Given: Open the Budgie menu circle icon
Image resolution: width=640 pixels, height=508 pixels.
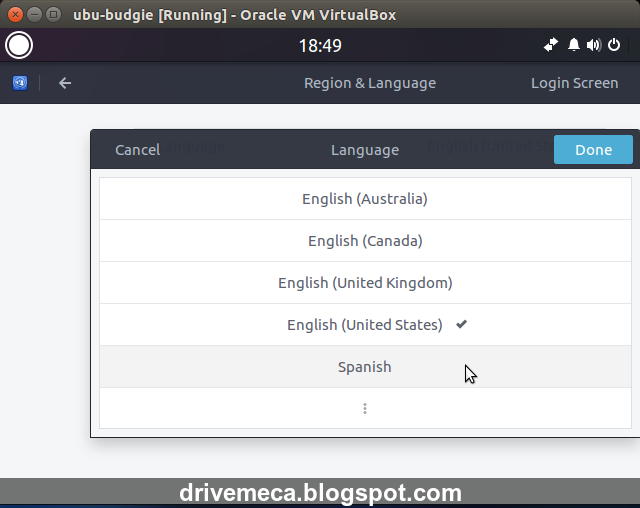Looking at the screenshot, I should coord(19,45).
